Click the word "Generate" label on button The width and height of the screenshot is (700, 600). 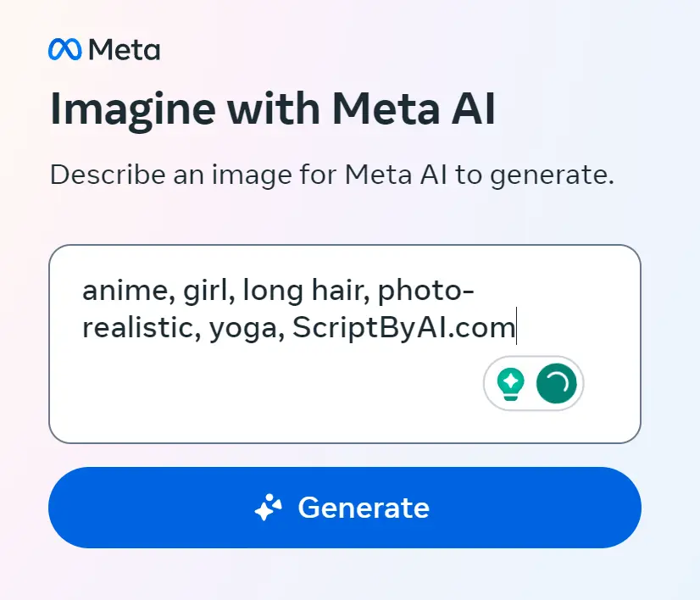364,508
